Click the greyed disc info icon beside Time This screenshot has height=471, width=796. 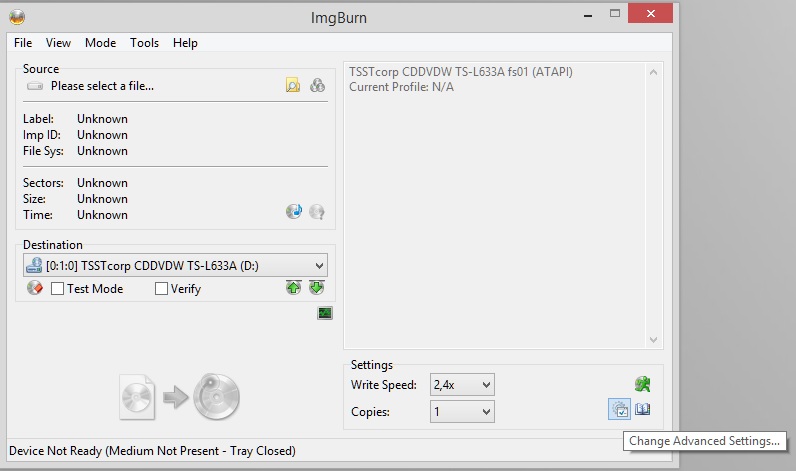pos(317,211)
